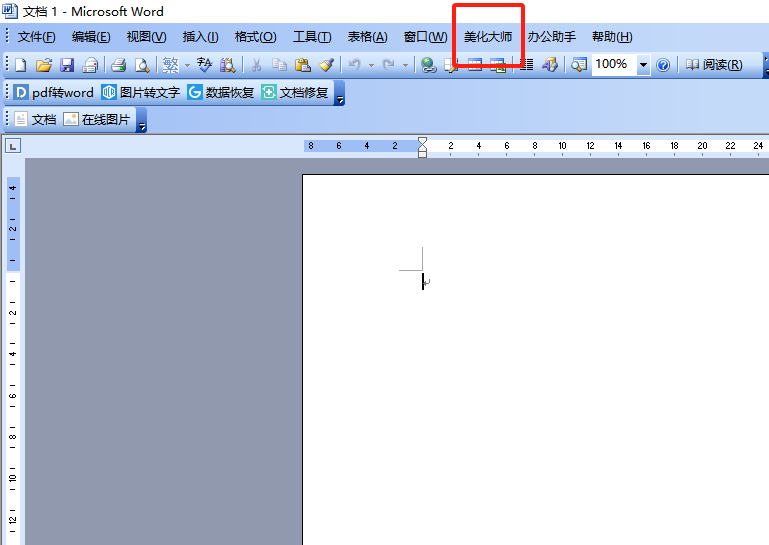
Task: Insert hyperlink via globe icon
Action: (x=428, y=65)
